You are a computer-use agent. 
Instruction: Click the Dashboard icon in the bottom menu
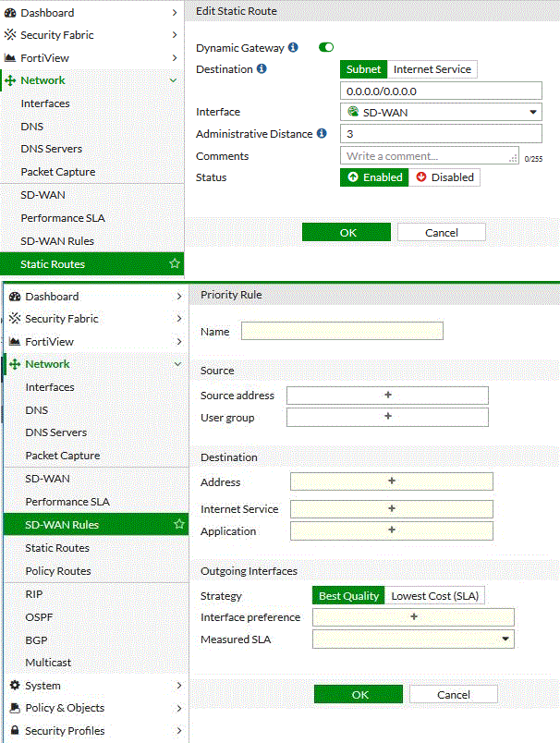coord(15,297)
